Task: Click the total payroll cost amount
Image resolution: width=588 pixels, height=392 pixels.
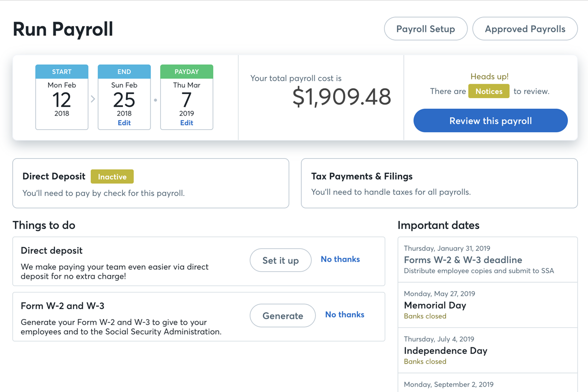Action: click(x=342, y=97)
